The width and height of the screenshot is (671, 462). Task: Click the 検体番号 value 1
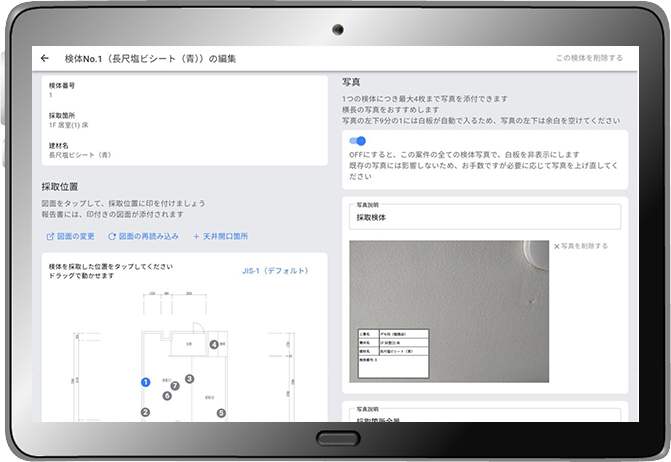pos(50,95)
